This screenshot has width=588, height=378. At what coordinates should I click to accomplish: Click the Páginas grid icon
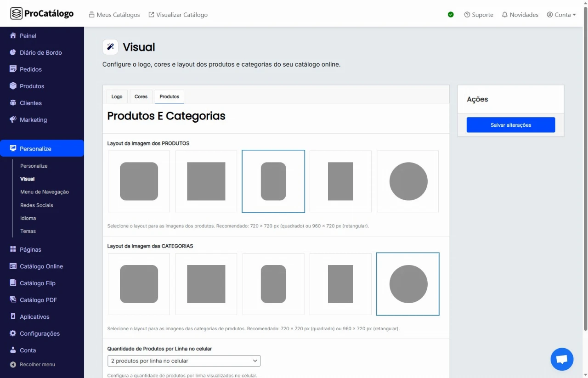pyautogui.click(x=13, y=249)
